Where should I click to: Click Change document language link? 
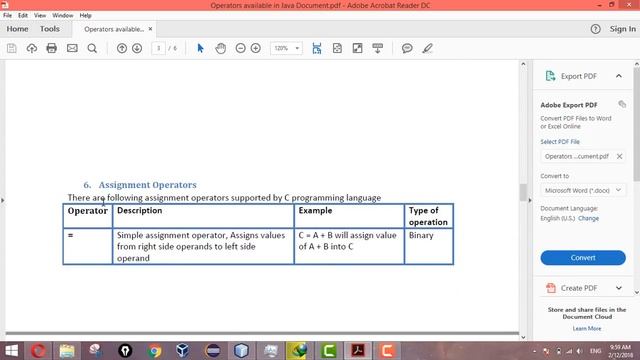(589, 218)
